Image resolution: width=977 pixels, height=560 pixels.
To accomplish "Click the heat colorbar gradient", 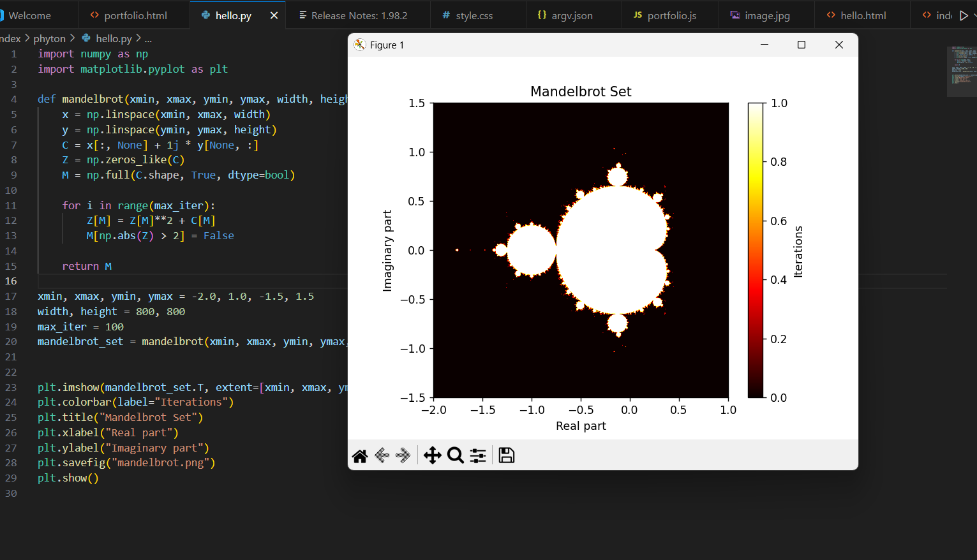I will pos(756,250).
